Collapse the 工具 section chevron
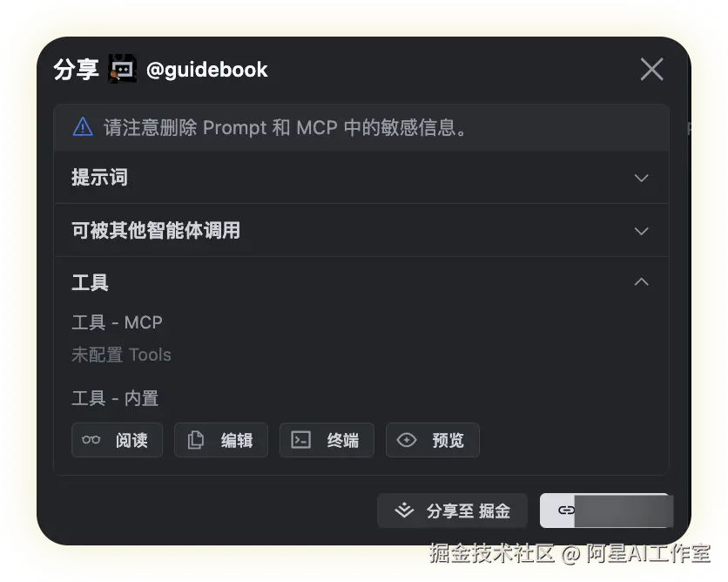 point(641,281)
